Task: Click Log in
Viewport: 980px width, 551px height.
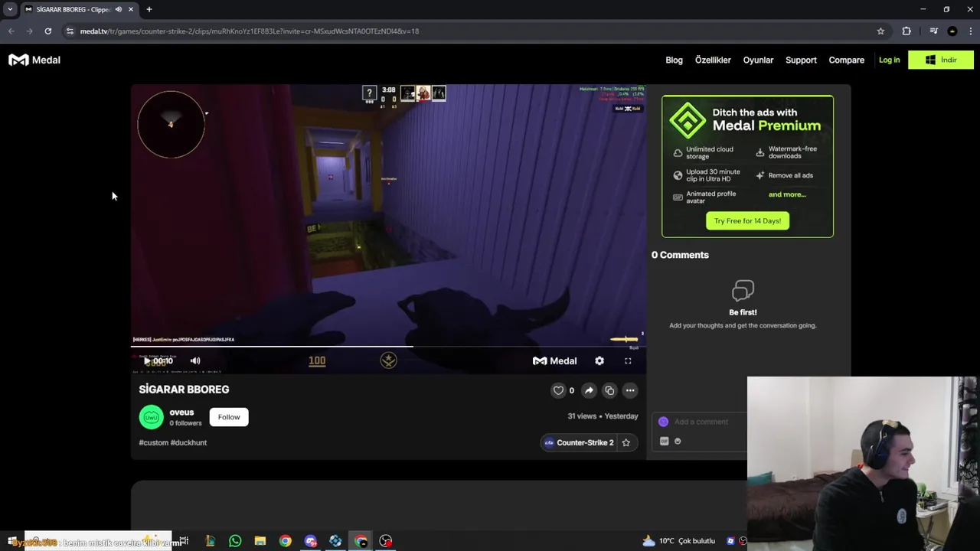Action: (889, 60)
